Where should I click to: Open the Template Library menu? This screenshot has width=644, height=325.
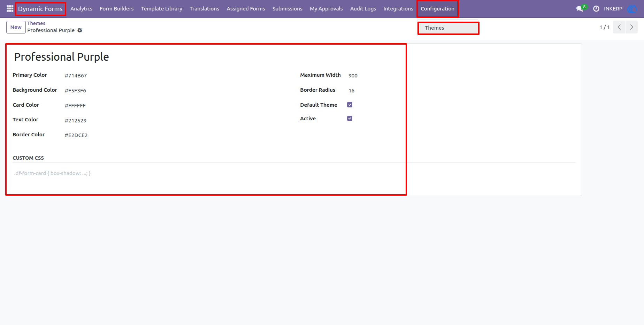pos(162,9)
